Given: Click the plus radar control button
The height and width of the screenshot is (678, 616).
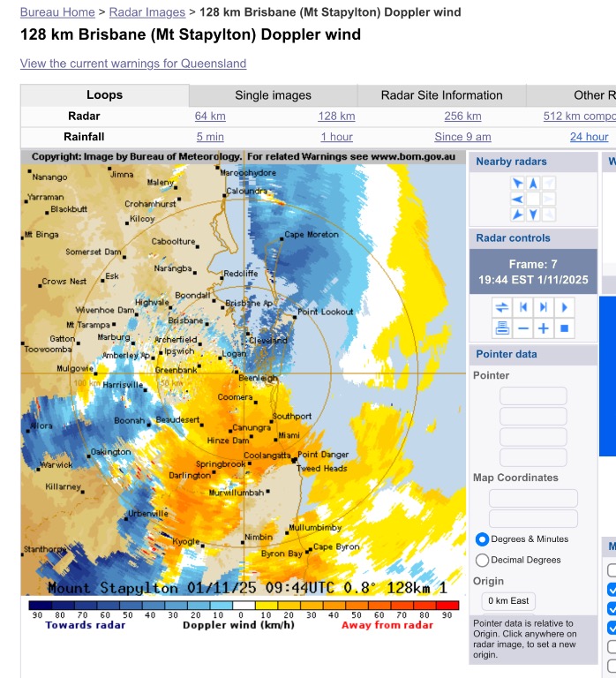Looking at the screenshot, I should point(544,328).
